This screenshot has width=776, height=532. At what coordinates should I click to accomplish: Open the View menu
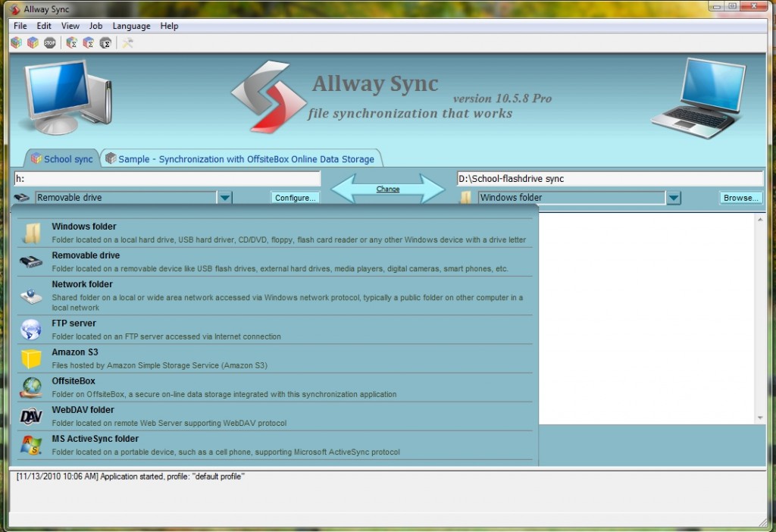click(70, 26)
